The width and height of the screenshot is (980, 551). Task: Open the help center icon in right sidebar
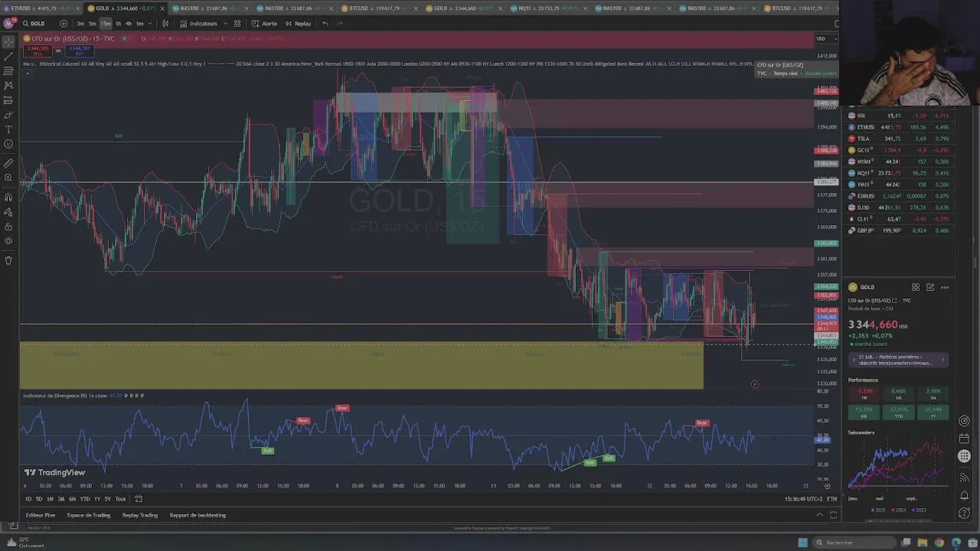point(964,514)
